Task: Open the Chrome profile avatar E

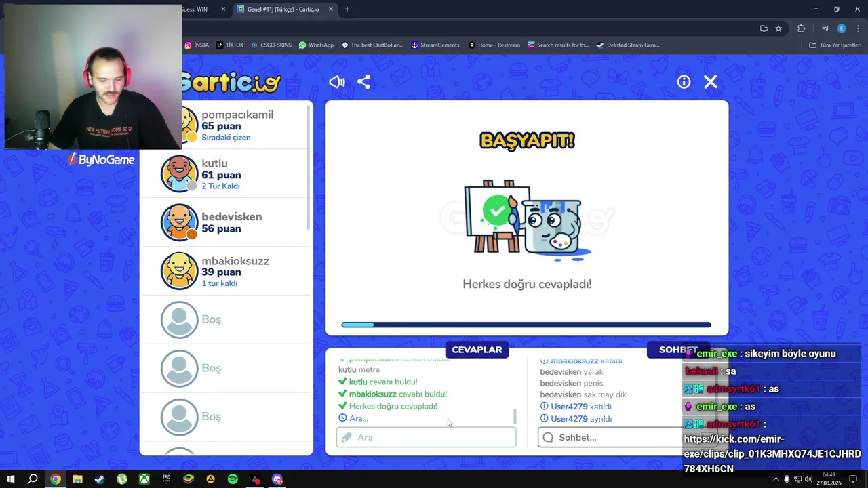Action: 842,28
